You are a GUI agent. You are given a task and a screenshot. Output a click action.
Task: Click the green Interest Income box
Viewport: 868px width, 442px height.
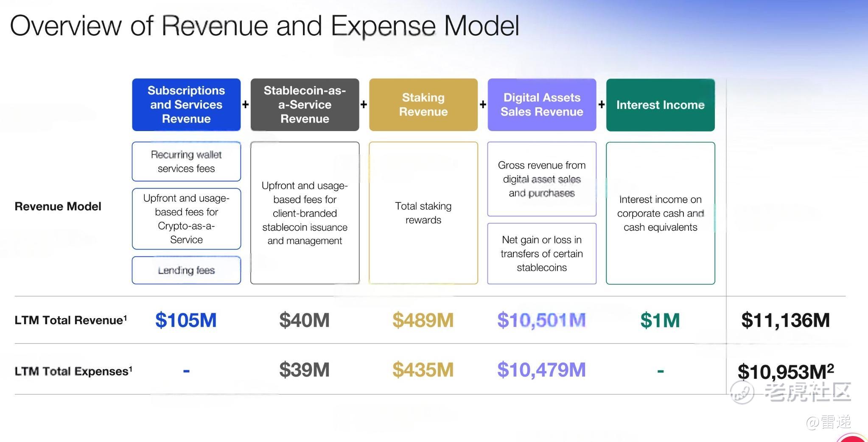661,105
